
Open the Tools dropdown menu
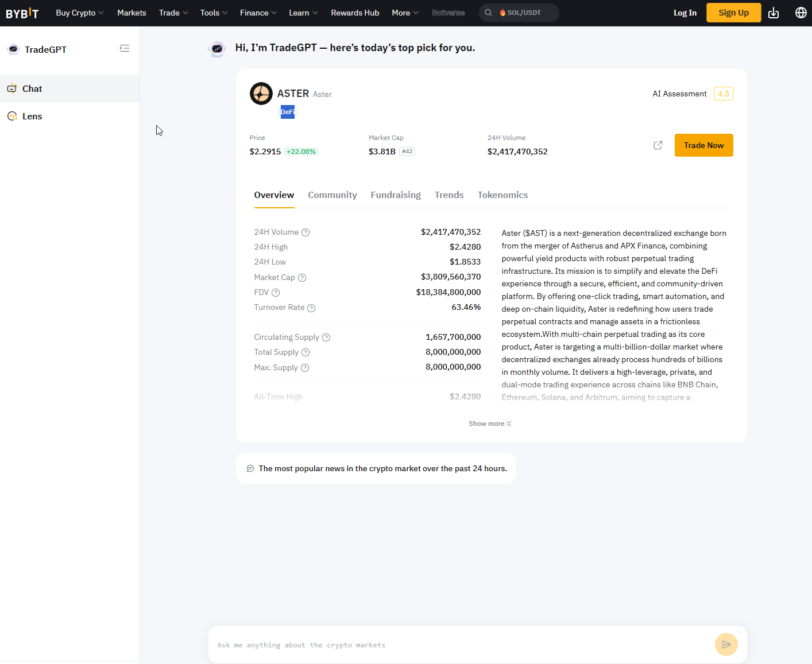pos(214,13)
